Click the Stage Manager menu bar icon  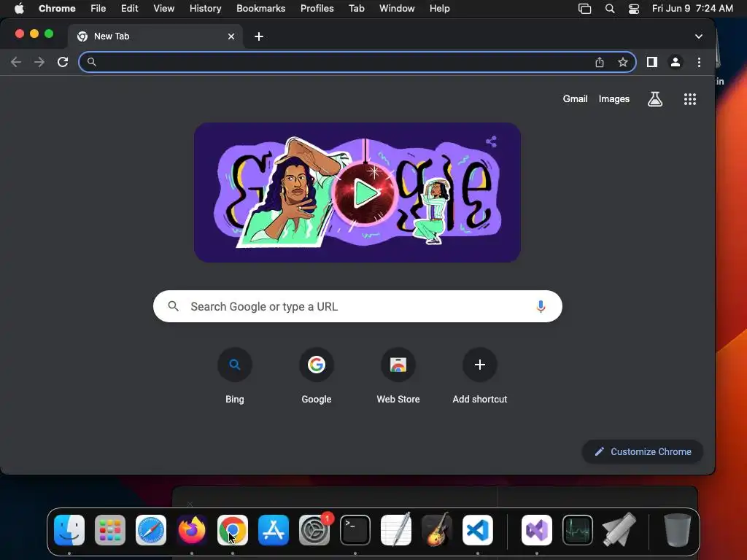point(584,9)
